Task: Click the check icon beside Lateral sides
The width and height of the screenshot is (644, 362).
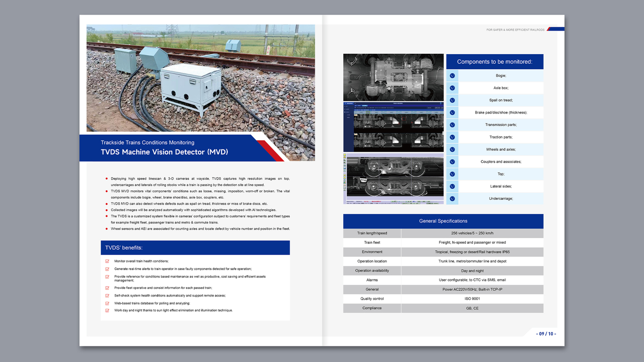Action: point(452,186)
